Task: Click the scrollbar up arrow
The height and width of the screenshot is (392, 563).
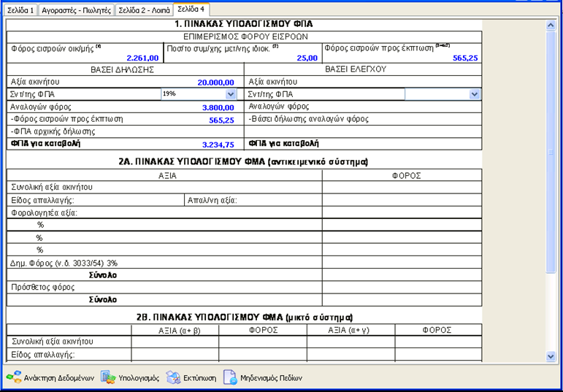Action: tap(551, 25)
